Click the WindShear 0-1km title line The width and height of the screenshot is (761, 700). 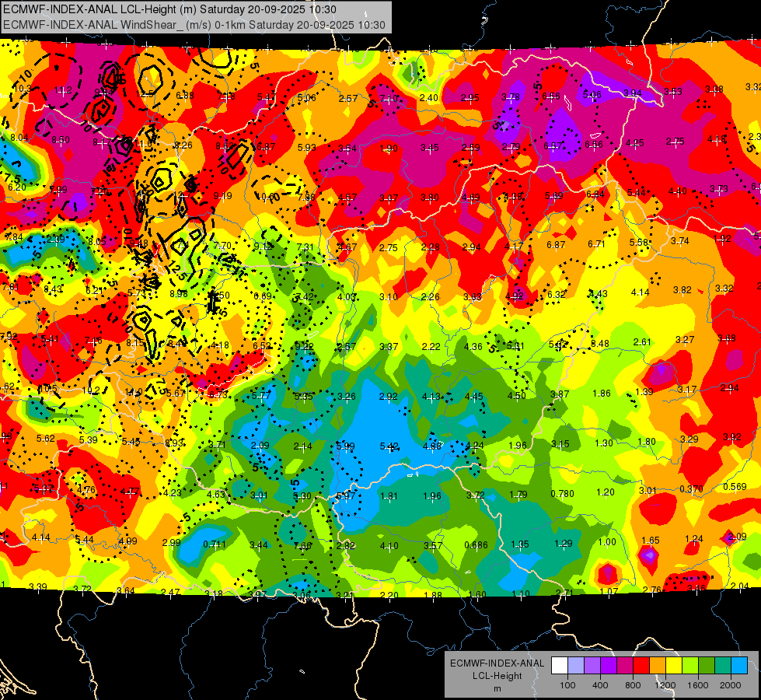[x=194, y=25]
